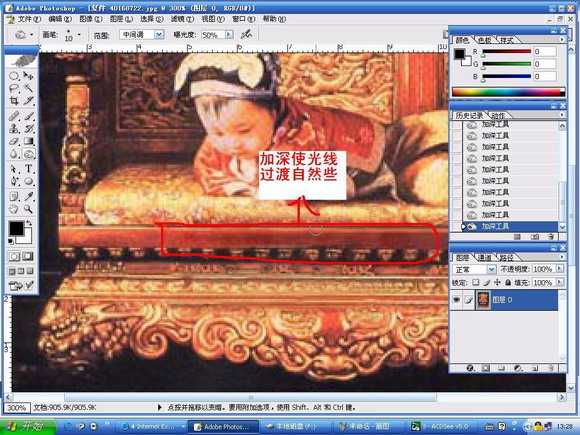
Task: Select the Move tool
Action: tap(28, 76)
